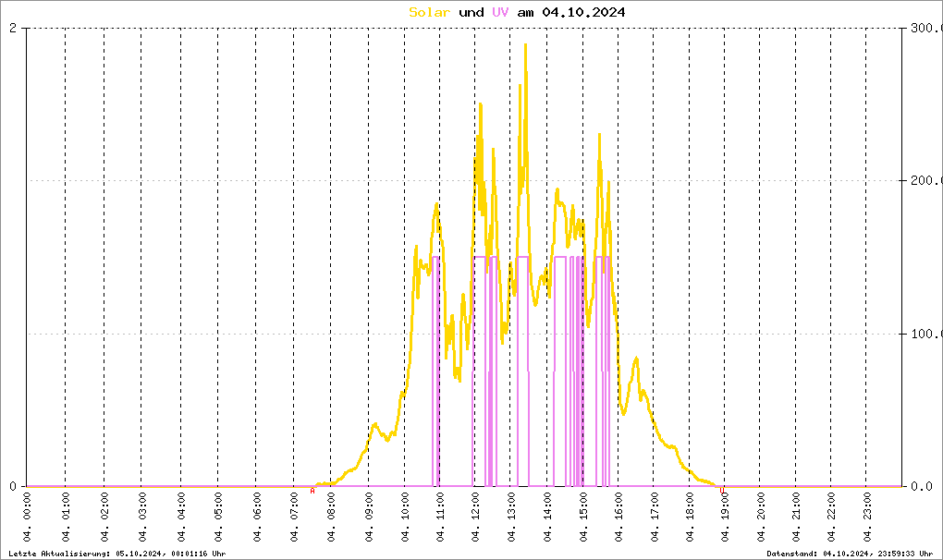Click the time label '04. 18:00'
943x560 pixels.
[x=689, y=517]
